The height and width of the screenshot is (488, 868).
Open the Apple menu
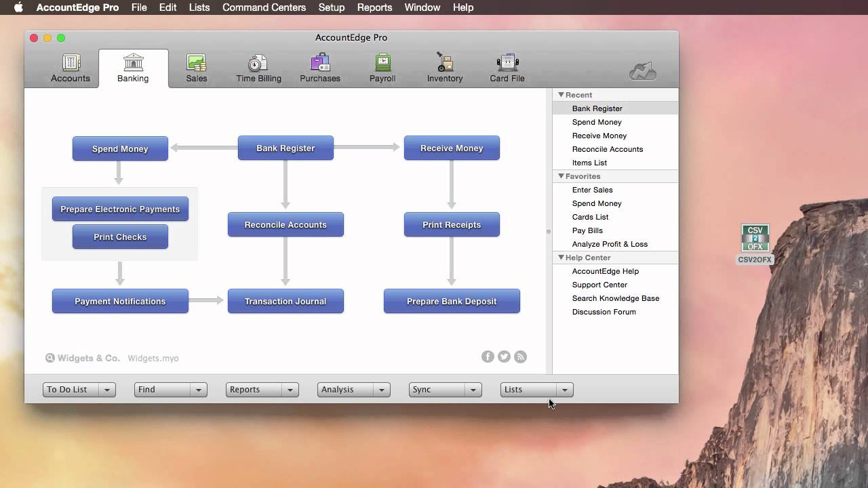18,7
